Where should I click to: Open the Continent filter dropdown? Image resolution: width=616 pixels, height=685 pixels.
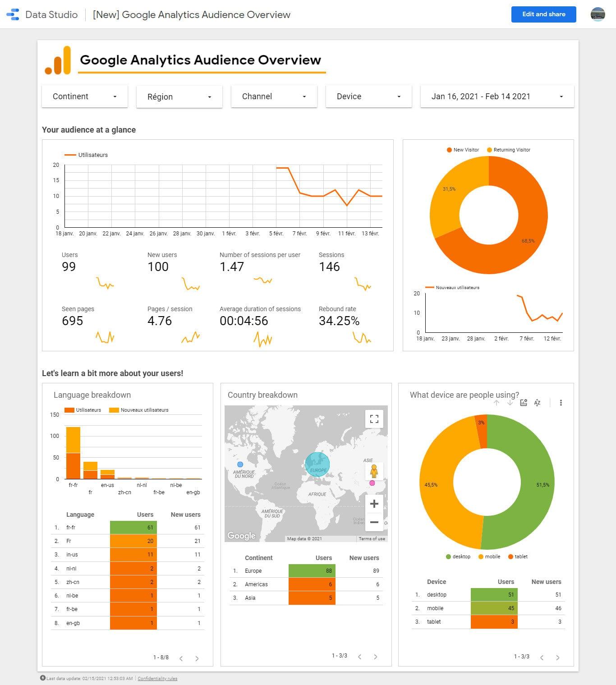pyautogui.click(x=84, y=96)
